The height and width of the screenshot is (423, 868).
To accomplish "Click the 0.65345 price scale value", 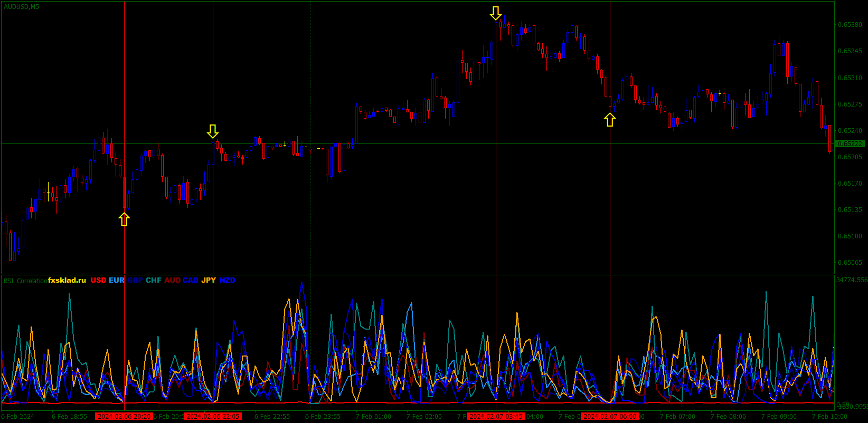I will [x=850, y=51].
